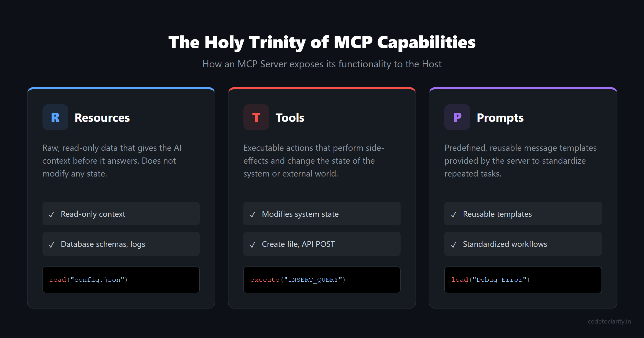Click the read("config.json") code block
Viewport: 644px width, 338px height.
point(121,280)
